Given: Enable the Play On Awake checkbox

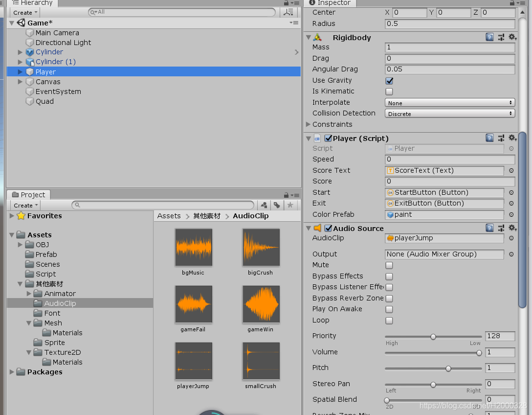Looking at the screenshot, I should pyautogui.click(x=389, y=309).
